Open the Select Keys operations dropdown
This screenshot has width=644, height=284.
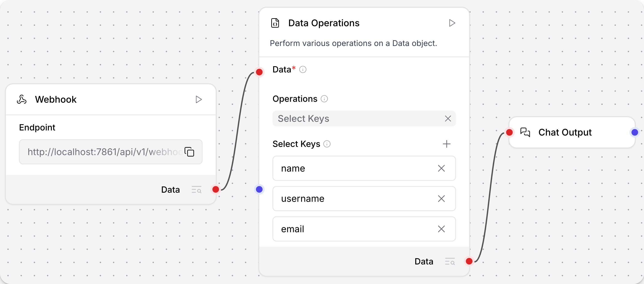(x=350, y=118)
